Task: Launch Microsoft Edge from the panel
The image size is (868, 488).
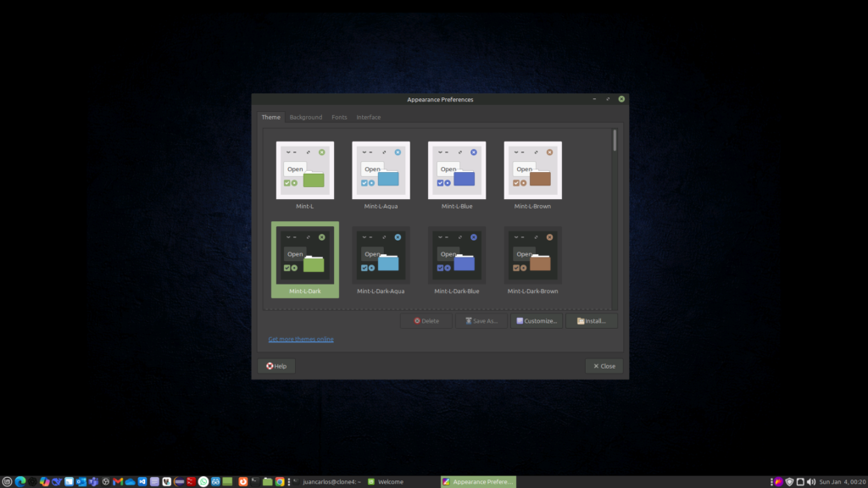Action: click(x=20, y=482)
